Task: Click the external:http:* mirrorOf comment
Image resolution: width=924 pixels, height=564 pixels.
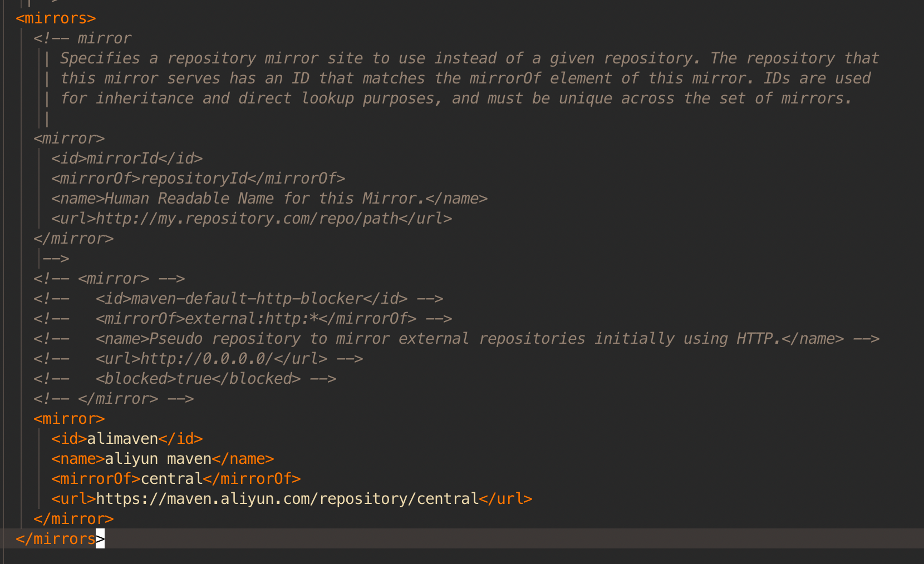Action: [x=243, y=319]
